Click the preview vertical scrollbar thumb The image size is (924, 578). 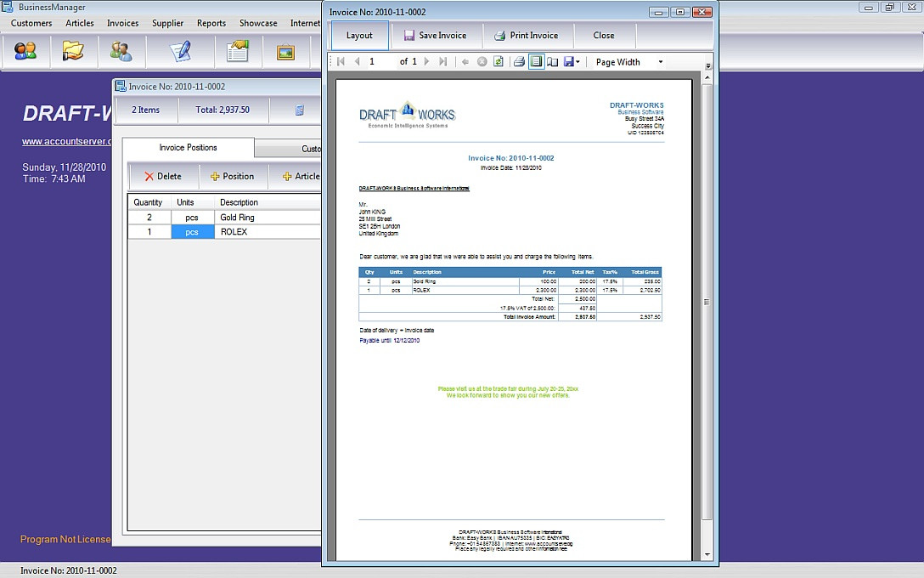(x=707, y=302)
